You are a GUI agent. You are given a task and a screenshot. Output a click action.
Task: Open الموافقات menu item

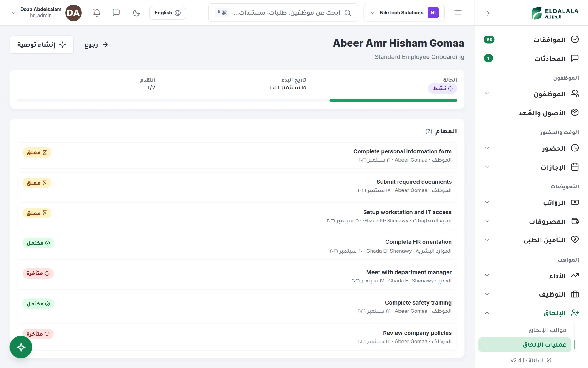coord(531,40)
